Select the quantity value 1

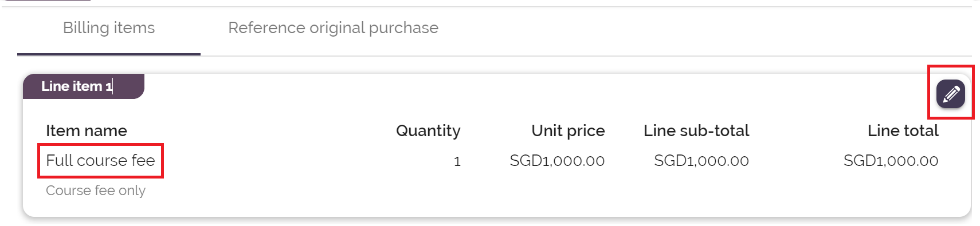tap(457, 161)
